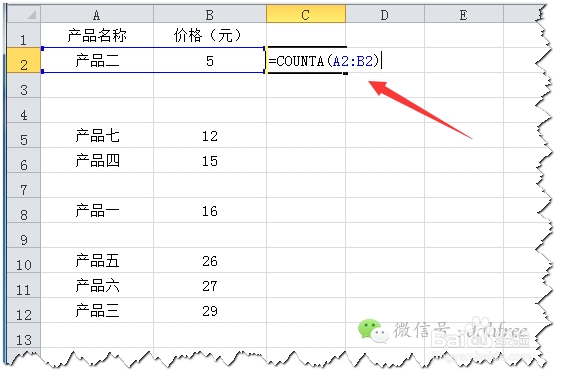Click inside the =COUNTA(A2:B2) formula cell
This screenshot has width=562, height=377.
306,61
